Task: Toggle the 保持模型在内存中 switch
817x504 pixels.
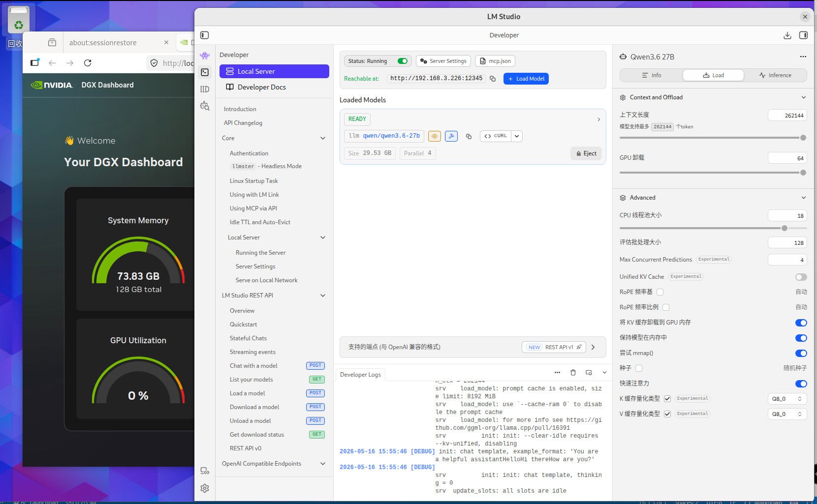Action: [x=801, y=338]
